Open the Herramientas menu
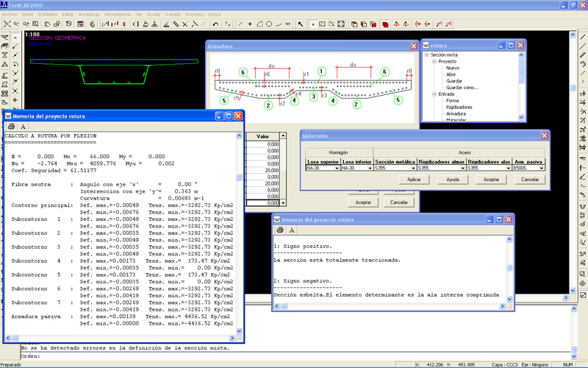 click(118, 14)
